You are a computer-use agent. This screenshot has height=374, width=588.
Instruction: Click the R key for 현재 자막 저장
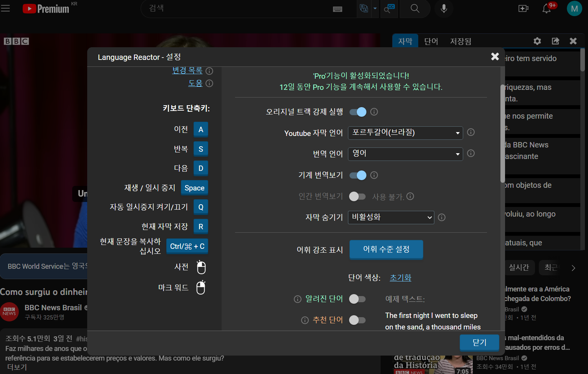[201, 227]
